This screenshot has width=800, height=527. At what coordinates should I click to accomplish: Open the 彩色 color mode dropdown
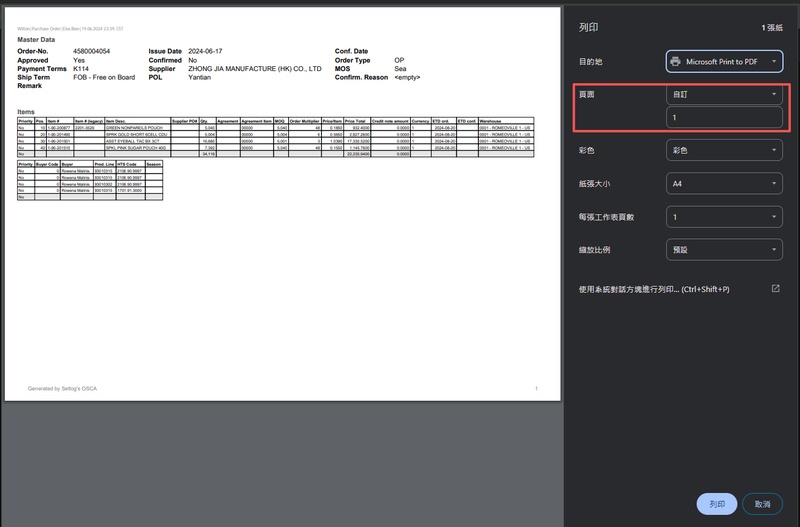(x=774, y=150)
